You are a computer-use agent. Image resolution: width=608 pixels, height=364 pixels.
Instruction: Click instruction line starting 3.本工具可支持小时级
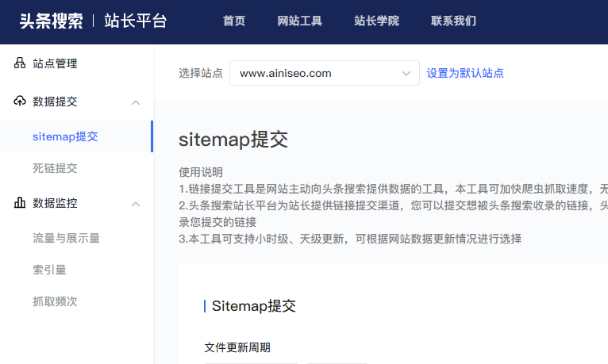tap(350, 239)
